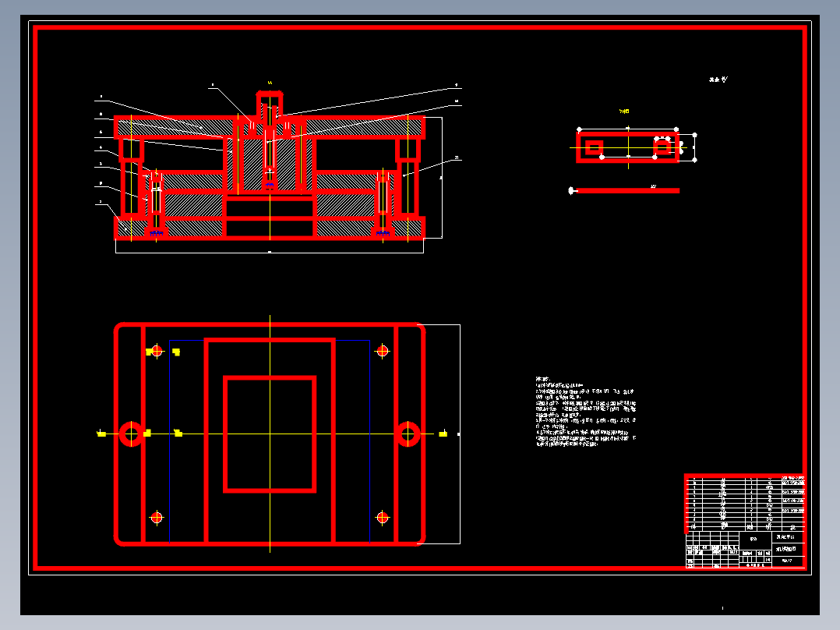Click the large red guide-post circle on plan view left side
840x630 pixels.
click(x=131, y=434)
